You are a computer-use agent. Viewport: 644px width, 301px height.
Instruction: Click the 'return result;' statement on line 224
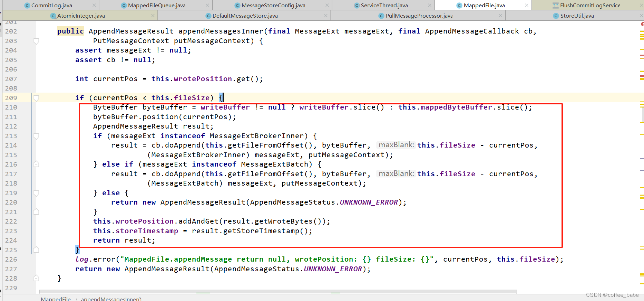click(x=124, y=241)
